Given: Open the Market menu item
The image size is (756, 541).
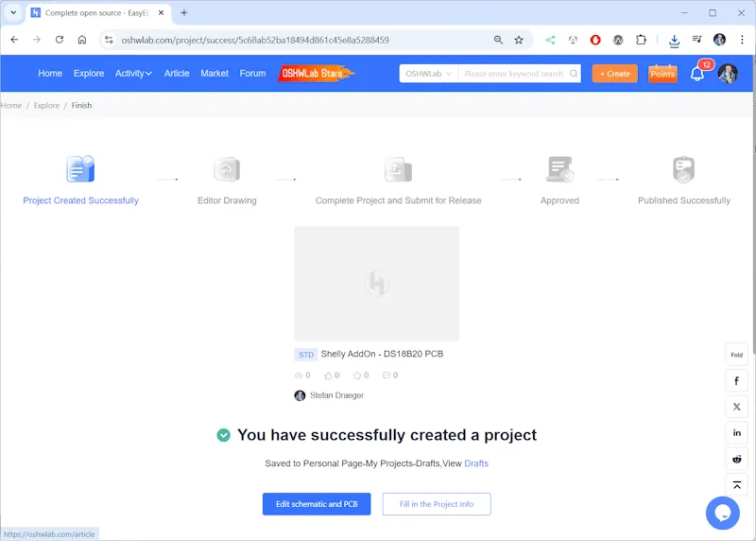Looking at the screenshot, I should (x=215, y=74).
